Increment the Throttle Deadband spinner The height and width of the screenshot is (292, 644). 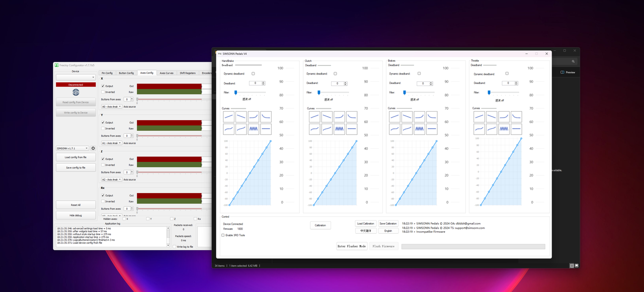[x=516, y=82]
